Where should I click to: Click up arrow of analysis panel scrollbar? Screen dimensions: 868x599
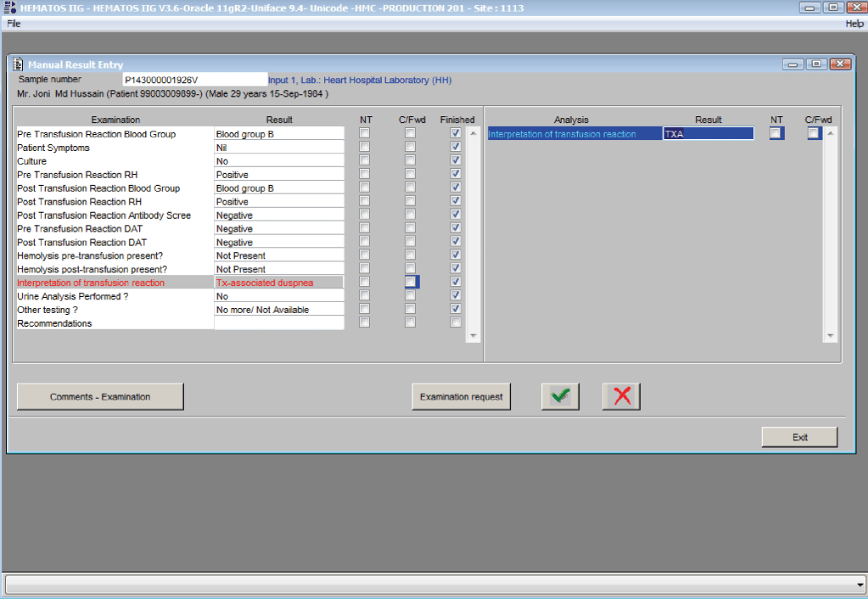831,134
